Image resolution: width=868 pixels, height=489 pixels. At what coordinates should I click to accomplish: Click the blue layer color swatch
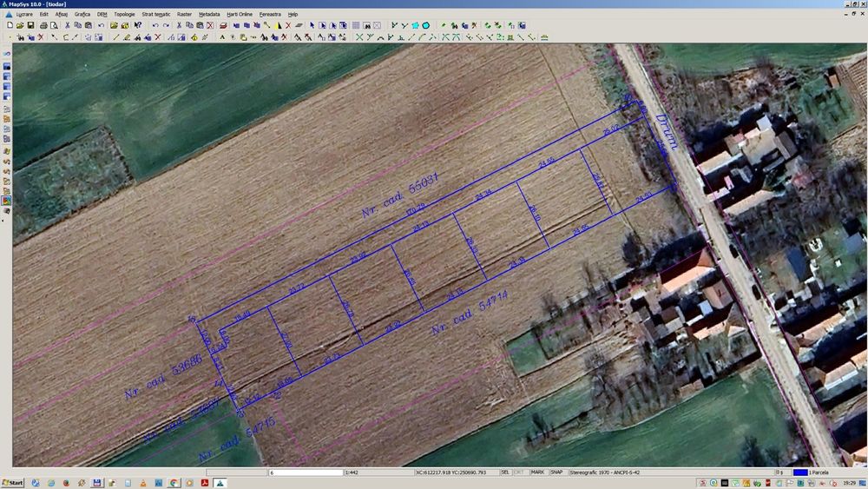(x=799, y=472)
